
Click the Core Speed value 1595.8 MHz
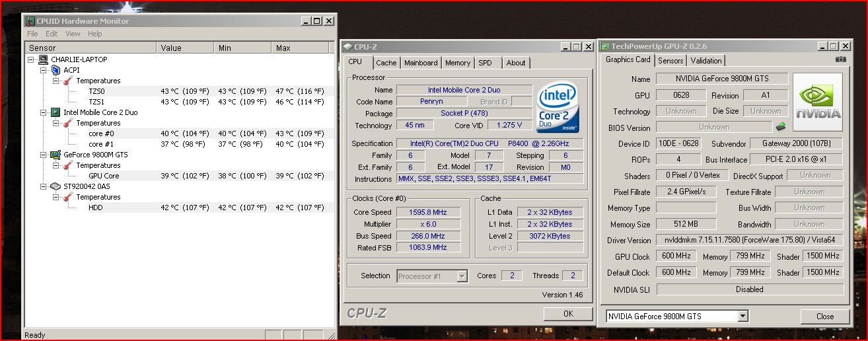(428, 212)
